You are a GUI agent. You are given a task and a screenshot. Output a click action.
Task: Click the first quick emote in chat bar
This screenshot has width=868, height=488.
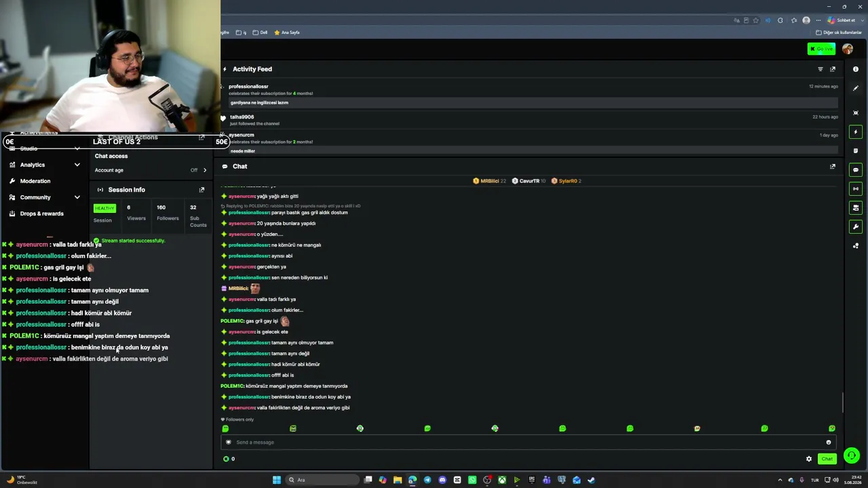(226, 428)
